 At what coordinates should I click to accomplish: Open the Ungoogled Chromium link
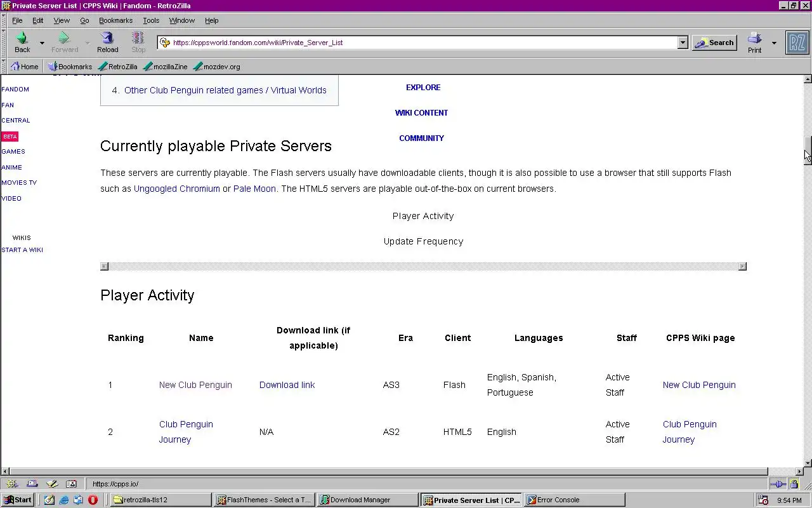[177, 189]
